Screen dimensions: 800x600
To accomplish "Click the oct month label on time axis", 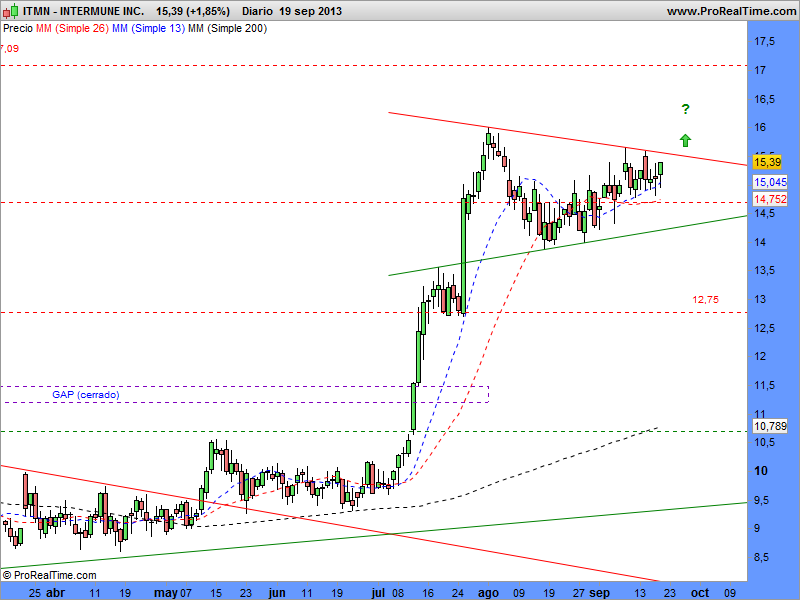I will point(700,593).
